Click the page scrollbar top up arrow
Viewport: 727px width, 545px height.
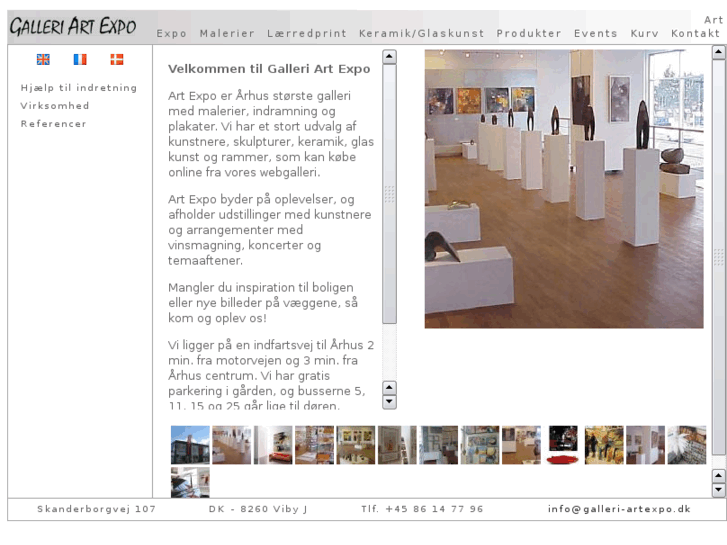coord(719,52)
